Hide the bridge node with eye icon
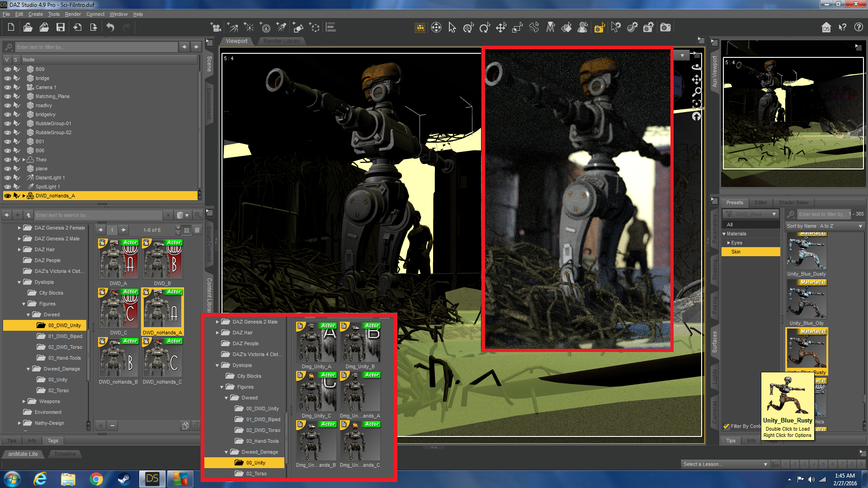Screen dimensions: 868x488 [x=8, y=78]
